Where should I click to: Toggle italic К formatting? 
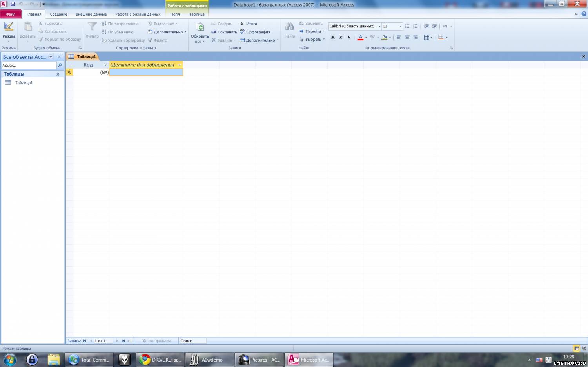pos(341,37)
